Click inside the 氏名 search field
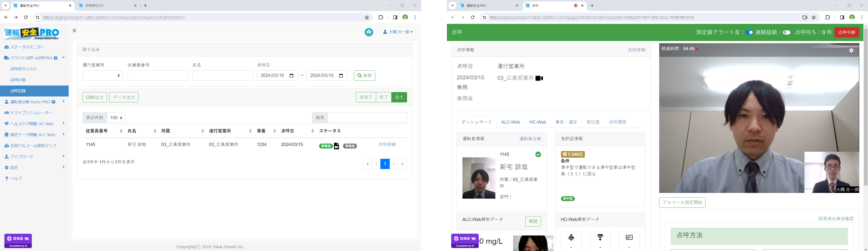 222,76
